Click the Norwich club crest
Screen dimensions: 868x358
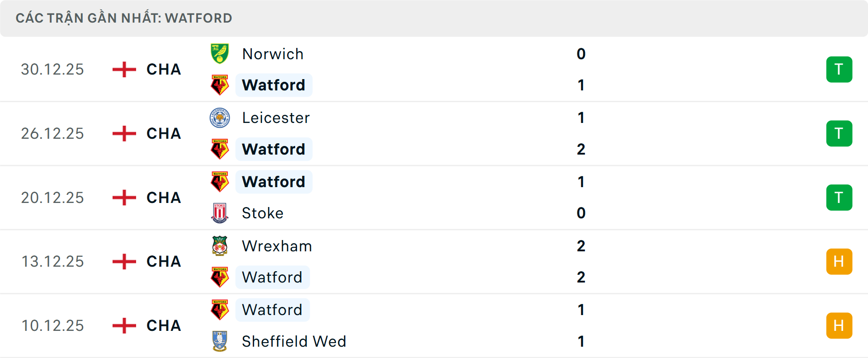pos(220,53)
